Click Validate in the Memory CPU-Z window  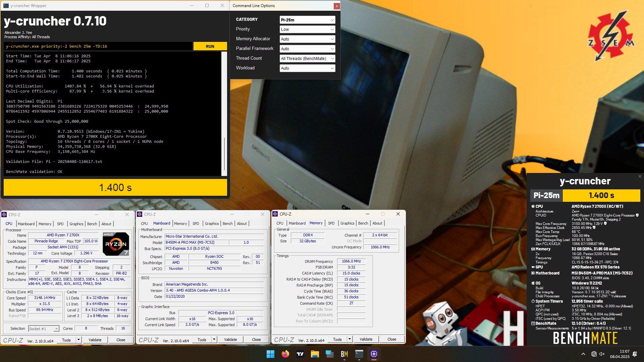click(x=366, y=339)
